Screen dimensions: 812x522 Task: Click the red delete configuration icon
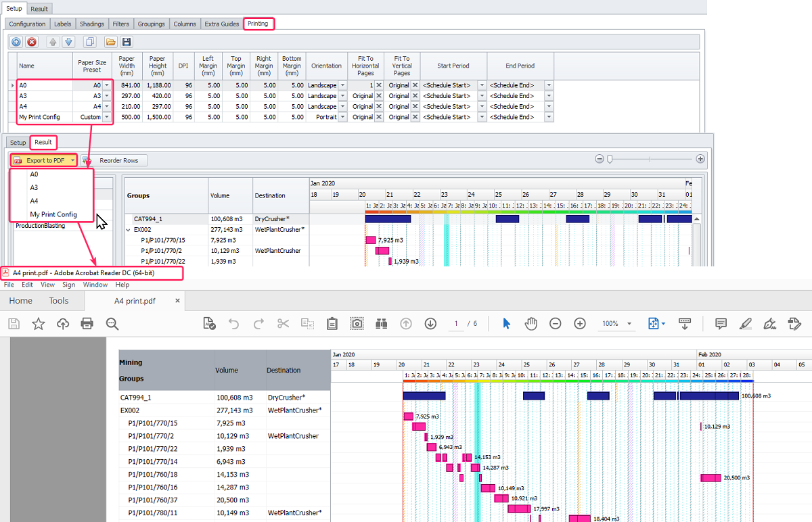click(32, 42)
